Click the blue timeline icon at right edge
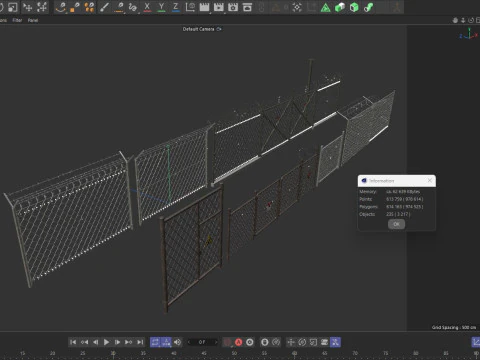This screenshot has height=360, width=480. [476, 342]
